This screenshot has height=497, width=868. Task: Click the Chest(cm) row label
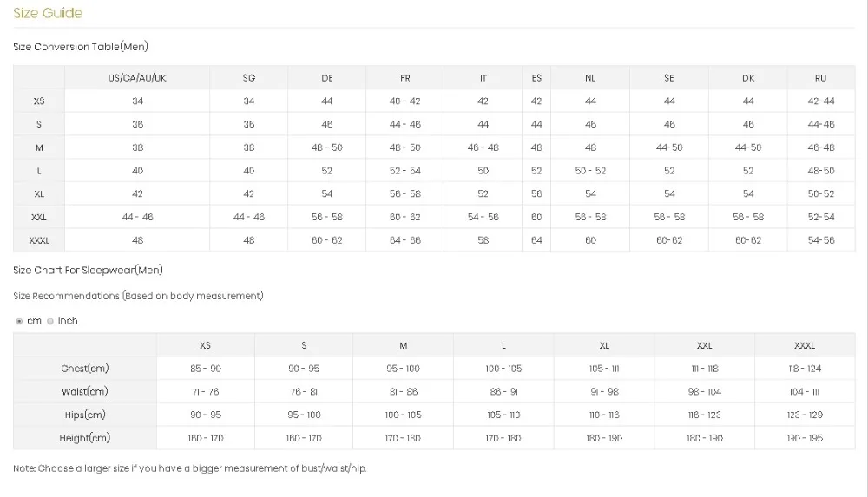click(85, 369)
